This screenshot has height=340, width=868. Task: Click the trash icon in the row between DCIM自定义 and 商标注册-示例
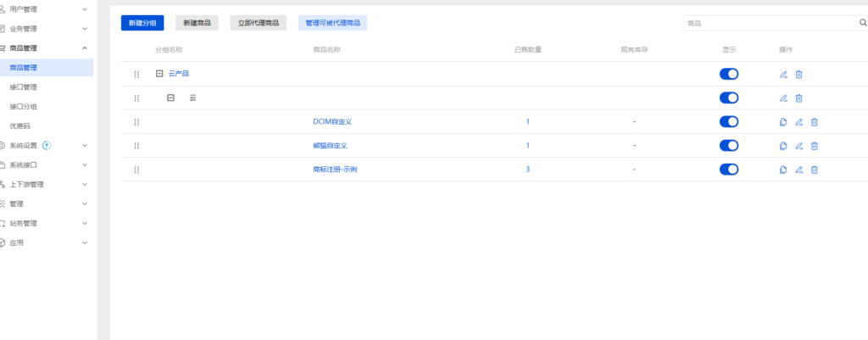[815, 146]
